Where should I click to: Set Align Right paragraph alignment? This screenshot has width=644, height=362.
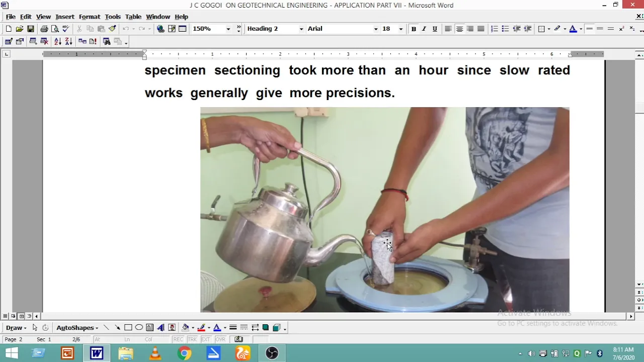[x=470, y=29]
